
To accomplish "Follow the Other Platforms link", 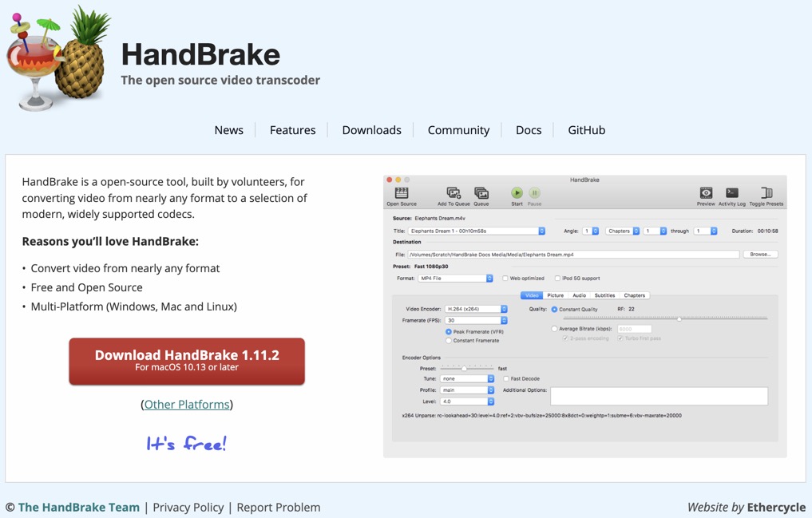I will (x=187, y=404).
